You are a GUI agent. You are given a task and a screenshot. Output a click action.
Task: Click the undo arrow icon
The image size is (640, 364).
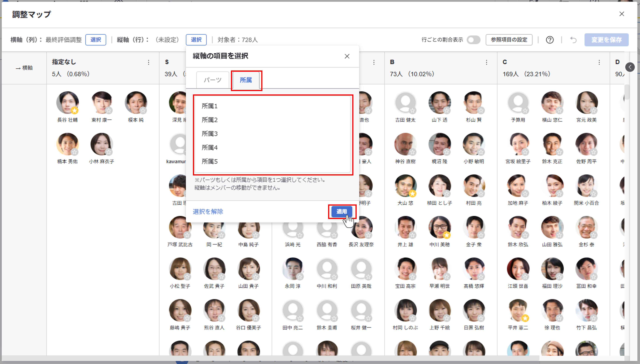[x=573, y=40]
